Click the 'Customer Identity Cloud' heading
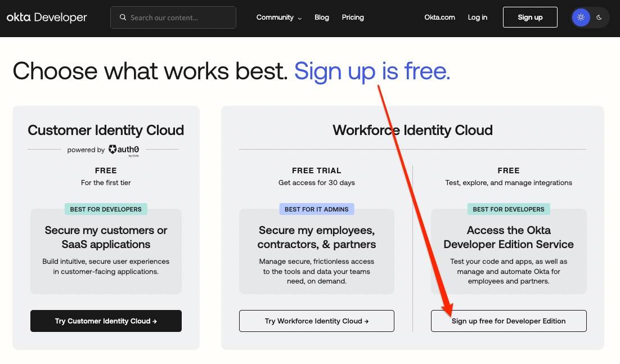The width and height of the screenshot is (620, 364). click(106, 130)
